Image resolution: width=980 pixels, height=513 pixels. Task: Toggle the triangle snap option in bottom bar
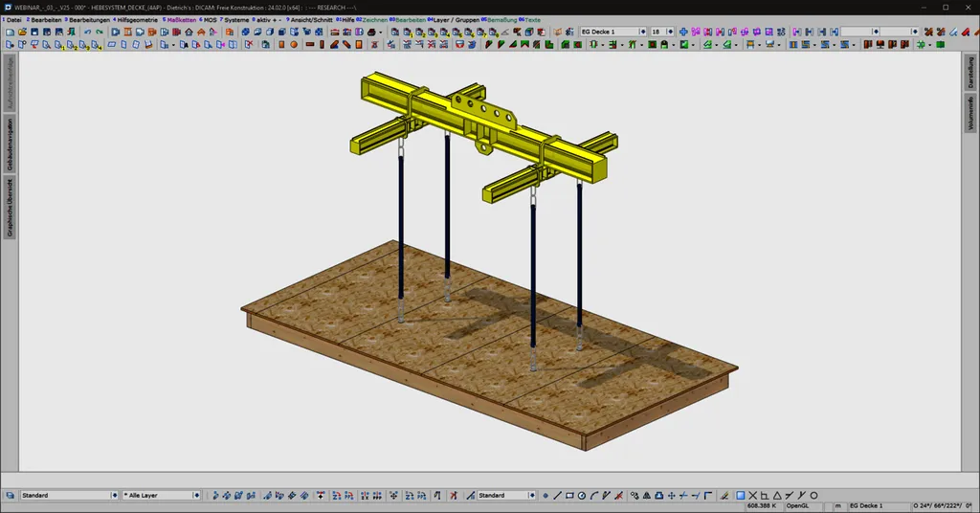pos(777,496)
